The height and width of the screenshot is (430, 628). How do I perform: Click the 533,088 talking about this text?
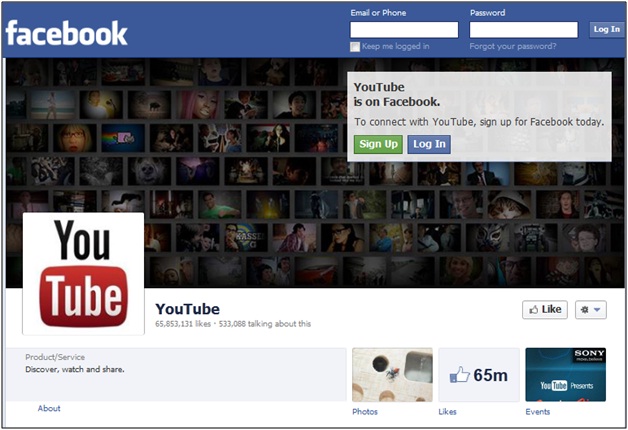[265, 324]
